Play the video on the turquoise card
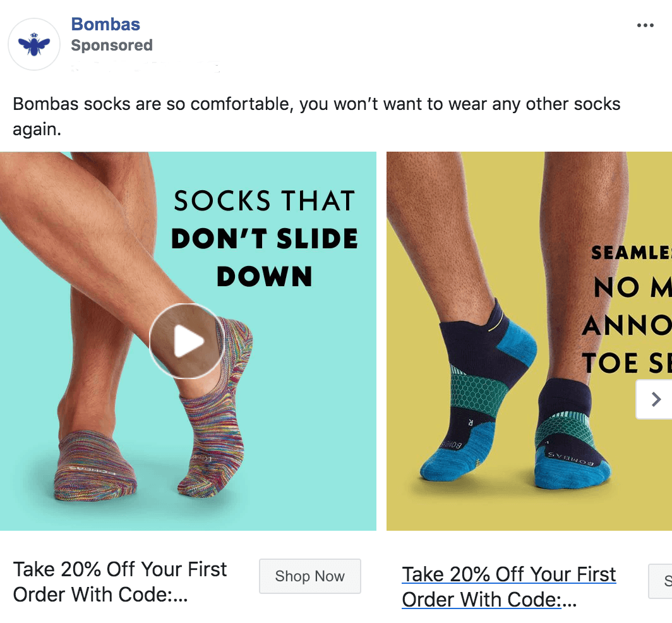 (186, 341)
